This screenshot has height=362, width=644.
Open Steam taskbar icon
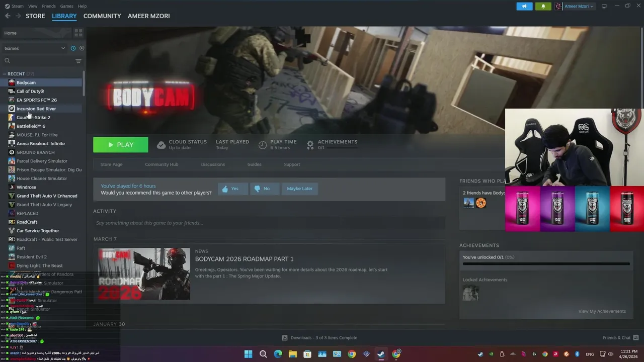381,354
